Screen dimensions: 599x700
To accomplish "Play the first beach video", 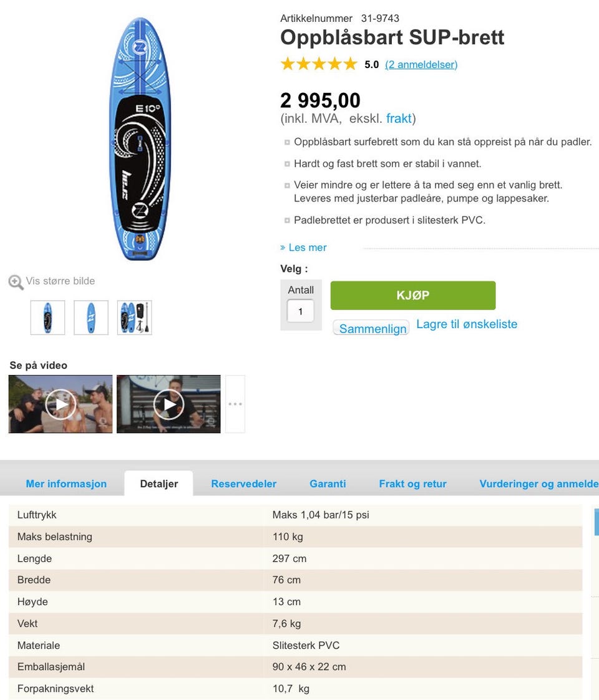I will coord(61,404).
